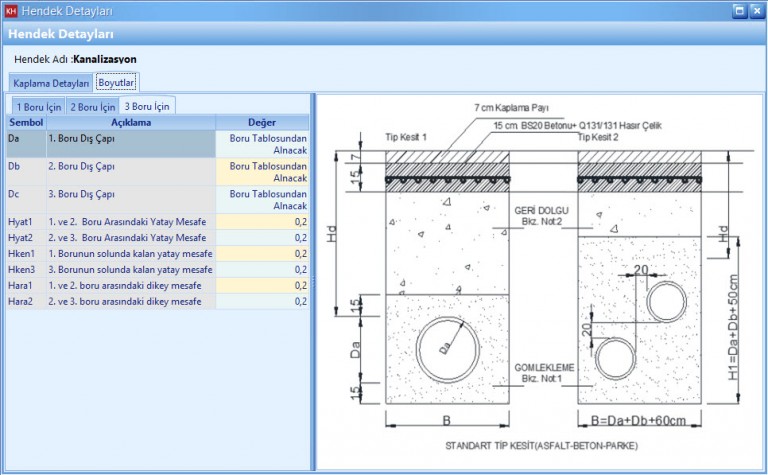Click the KH application icon in title bar
This screenshot has height=475, width=768.
point(11,10)
